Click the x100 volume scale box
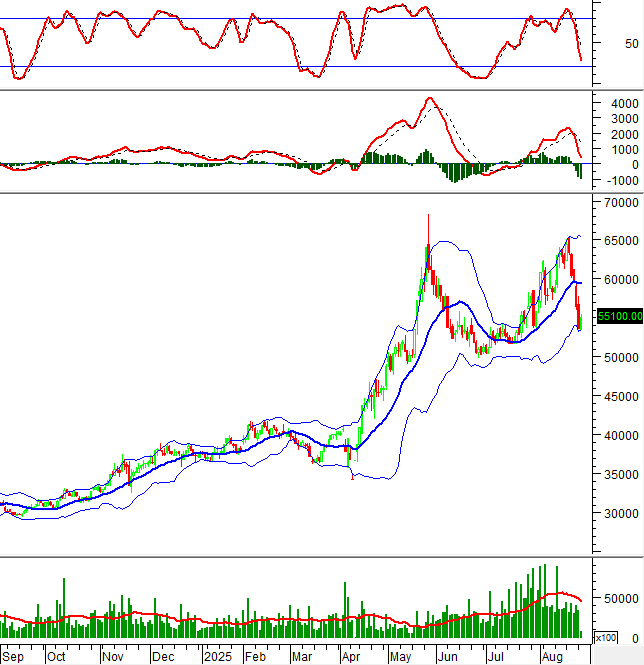Viewport: 644px width, 665px height. click(605, 637)
